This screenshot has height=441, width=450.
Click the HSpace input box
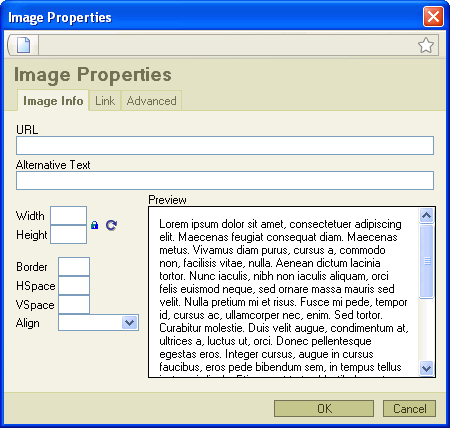click(74, 285)
